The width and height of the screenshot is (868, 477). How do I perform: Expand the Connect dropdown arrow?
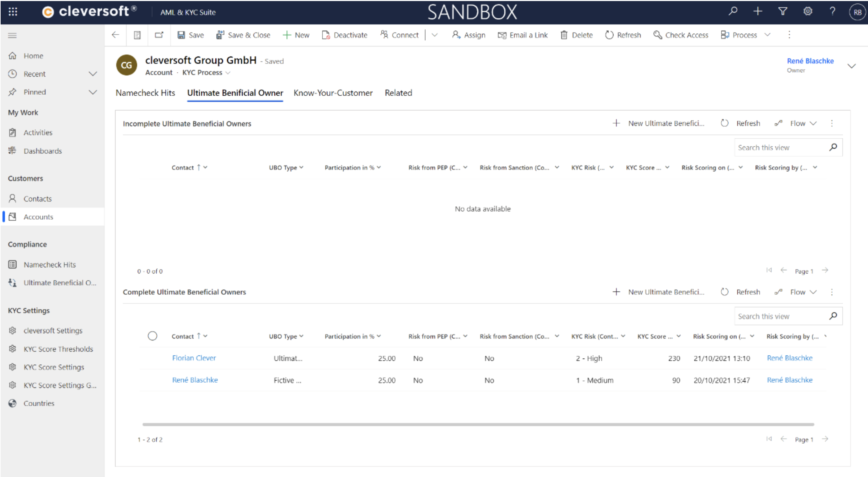(435, 35)
